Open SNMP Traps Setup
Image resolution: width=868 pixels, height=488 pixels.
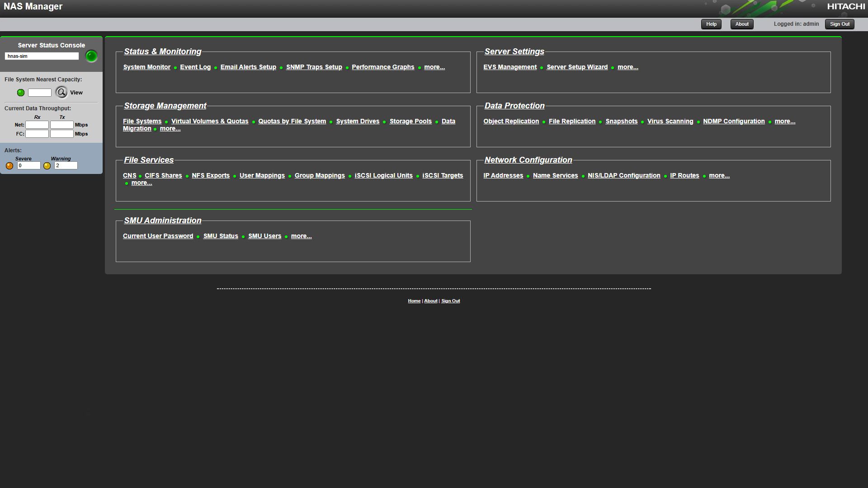coord(314,67)
